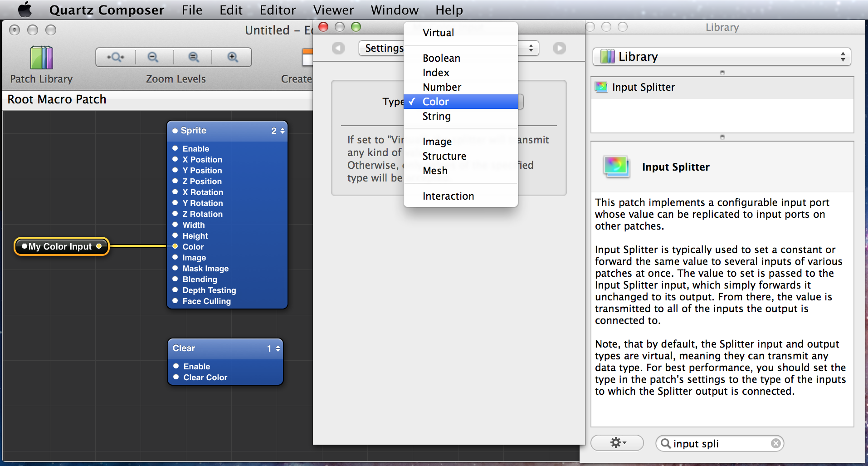Choose Image from the Type menu
The height and width of the screenshot is (466, 868).
461,142
